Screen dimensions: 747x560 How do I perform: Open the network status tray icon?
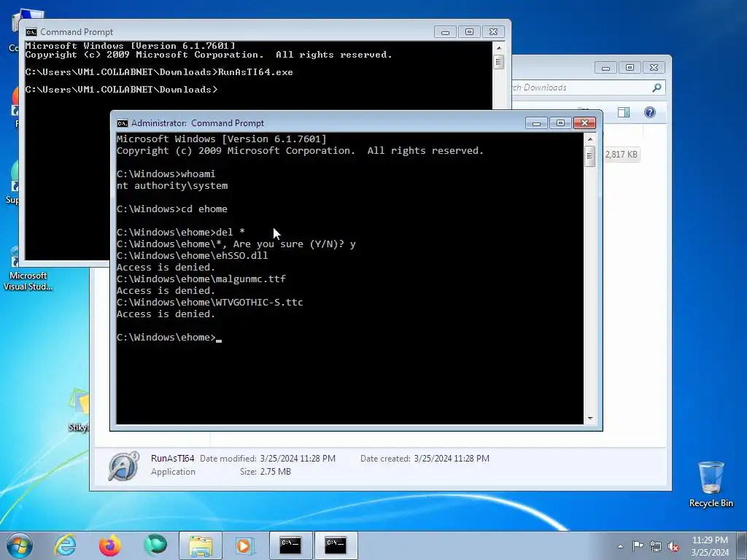click(656, 546)
